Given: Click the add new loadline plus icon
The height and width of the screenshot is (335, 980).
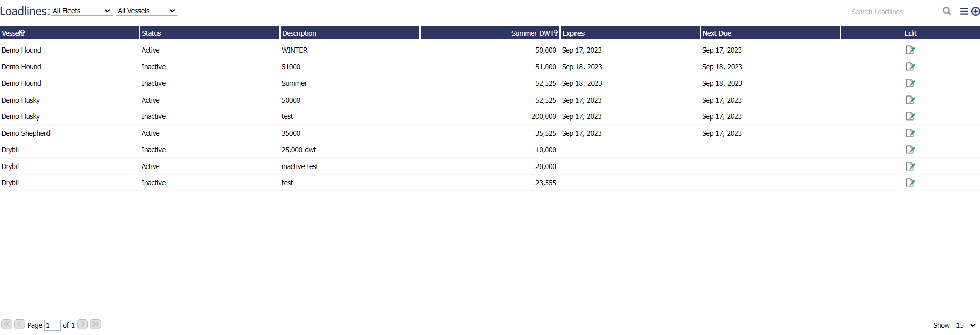Looking at the screenshot, I should point(975,11).
